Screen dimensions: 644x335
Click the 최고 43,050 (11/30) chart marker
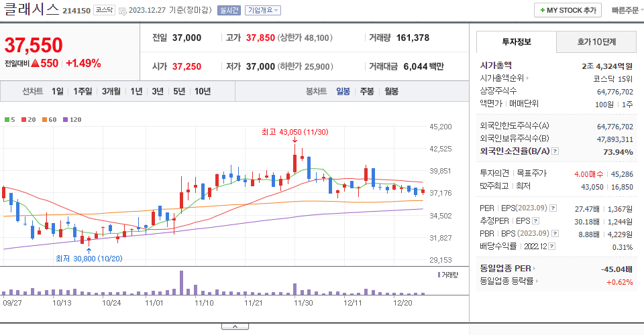295,132
